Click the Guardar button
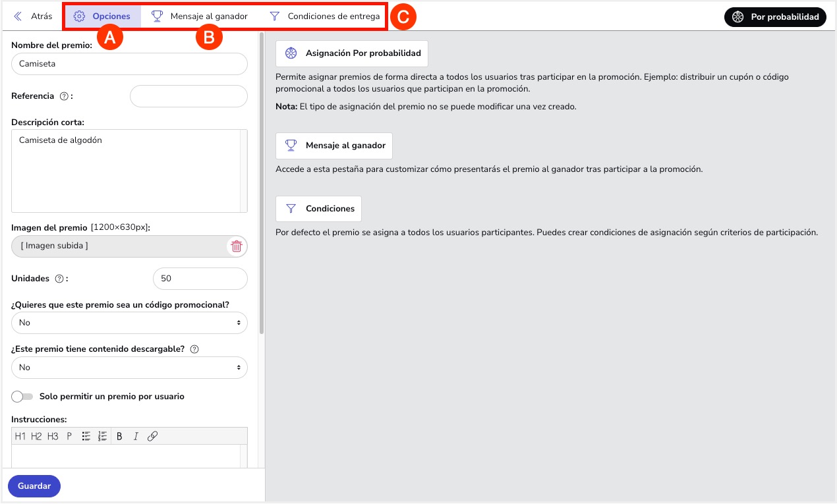 point(34,486)
